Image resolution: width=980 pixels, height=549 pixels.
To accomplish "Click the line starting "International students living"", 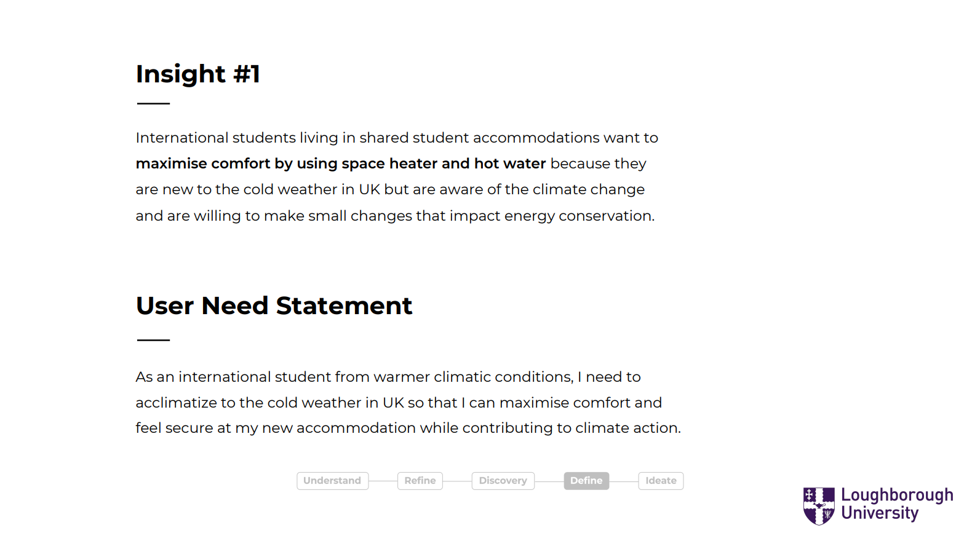I will click(397, 138).
